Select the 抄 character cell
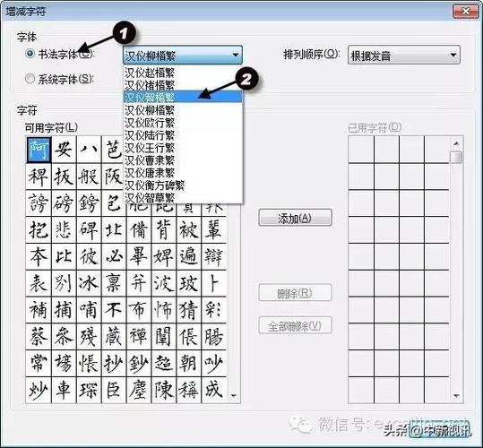The image size is (483, 448). (114, 363)
